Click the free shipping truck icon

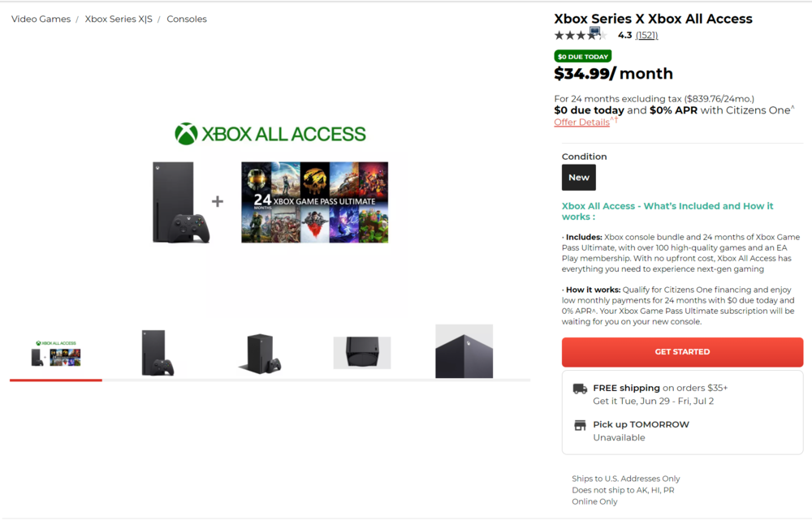[580, 389]
